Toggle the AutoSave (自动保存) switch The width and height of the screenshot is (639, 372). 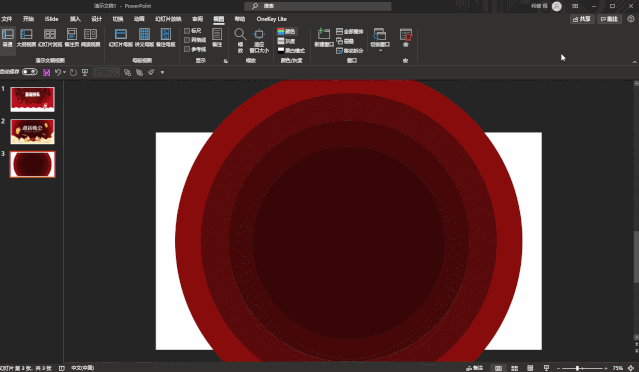pos(29,72)
